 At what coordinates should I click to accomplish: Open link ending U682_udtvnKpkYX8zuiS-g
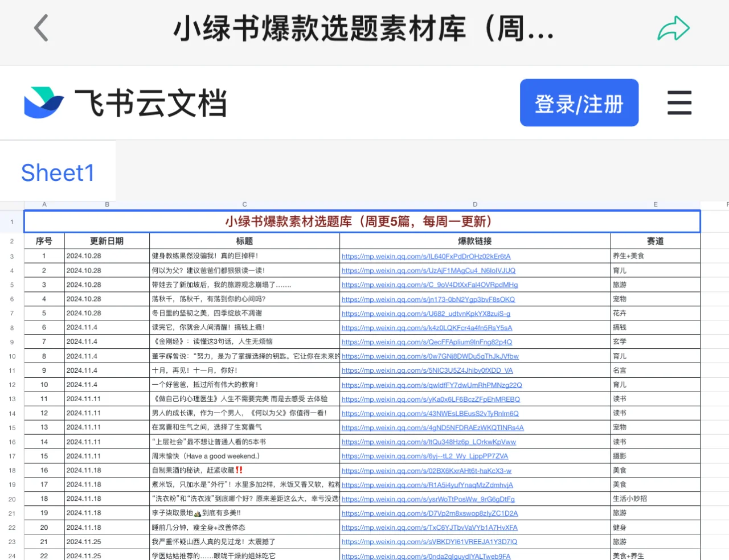click(426, 314)
